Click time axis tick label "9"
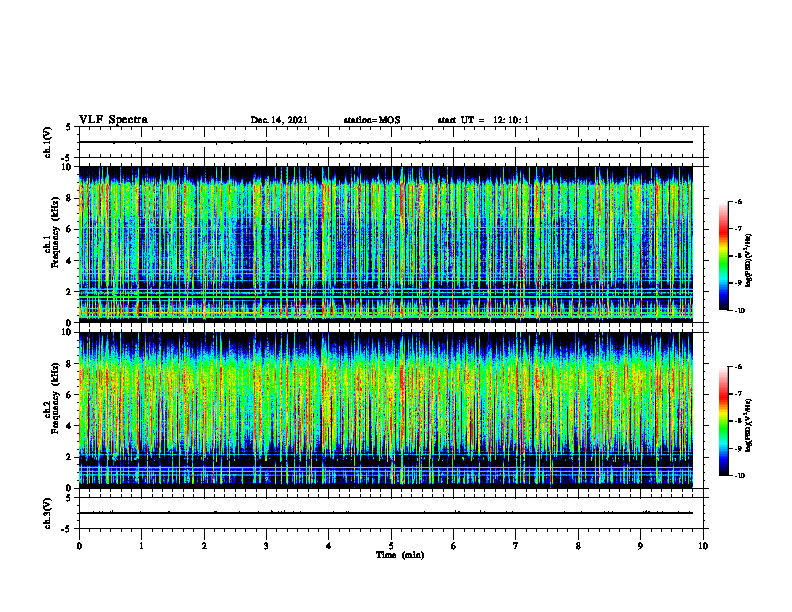The width and height of the screenshot is (792, 612). coord(640,546)
